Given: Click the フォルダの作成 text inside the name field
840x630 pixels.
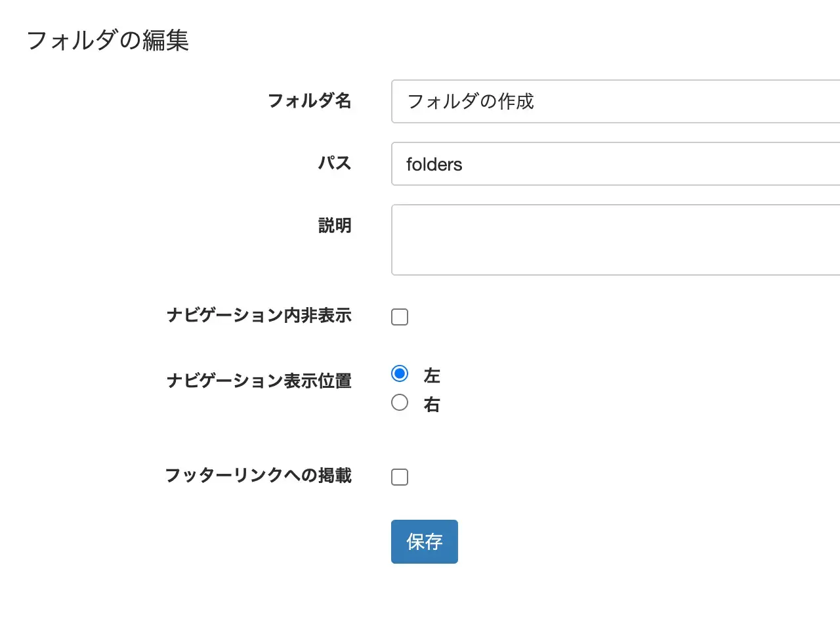Looking at the screenshot, I should [471, 102].
